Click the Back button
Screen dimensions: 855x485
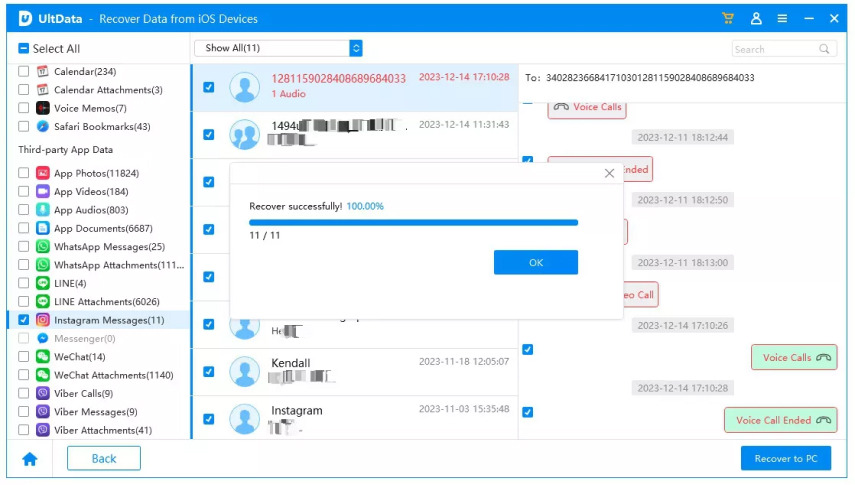coord(104,458)
